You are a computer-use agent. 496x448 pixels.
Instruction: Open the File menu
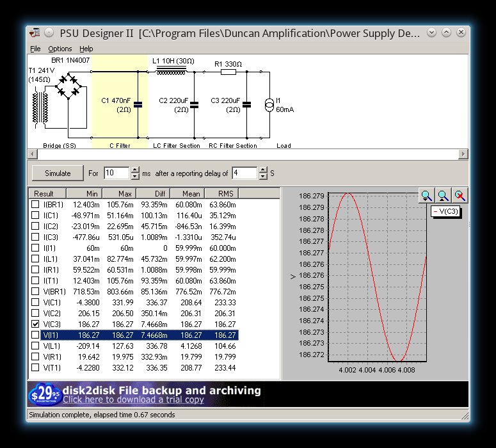[x=35, y=49]
